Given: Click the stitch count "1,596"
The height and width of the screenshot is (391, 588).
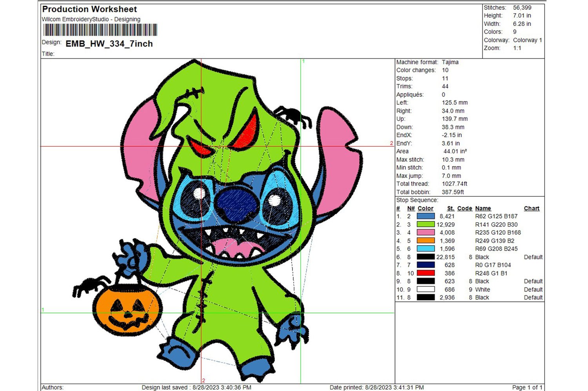Looking at the screenshot, I should click(x=447, y=249).
